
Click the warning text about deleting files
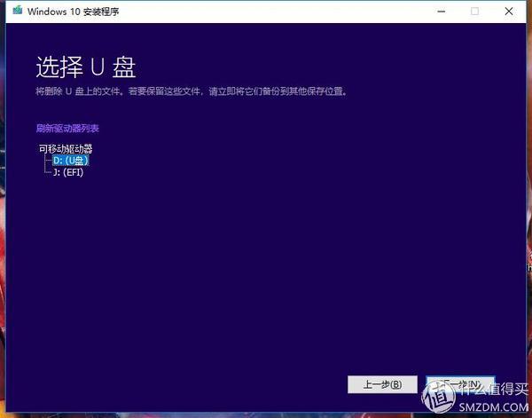click(x=192, y=91)
